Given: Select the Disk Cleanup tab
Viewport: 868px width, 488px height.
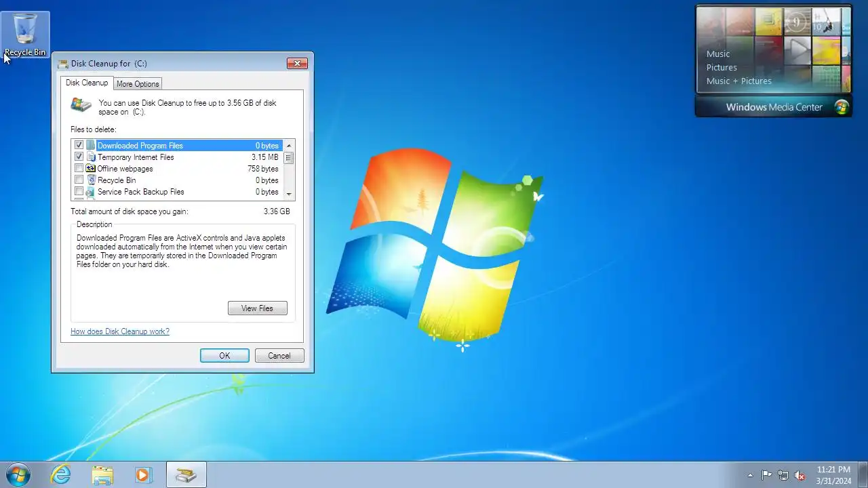Looking at the screenshot, I should 87,83.
